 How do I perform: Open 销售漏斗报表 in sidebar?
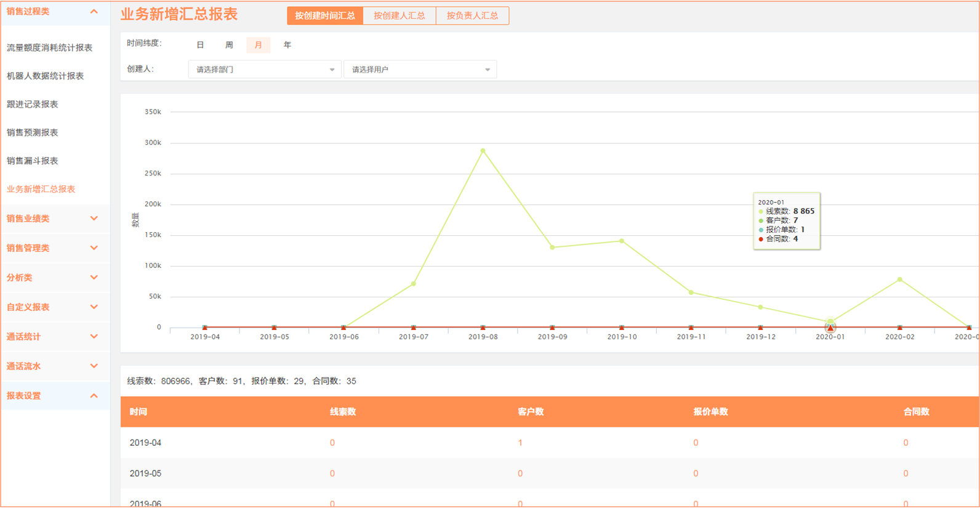pos(32,161)
